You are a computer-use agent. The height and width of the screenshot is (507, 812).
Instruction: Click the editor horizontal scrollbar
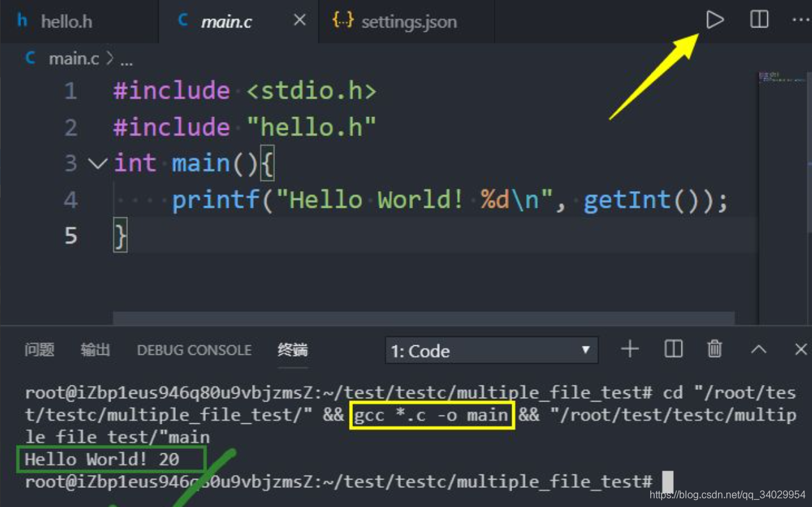click(x=424, y=318)
